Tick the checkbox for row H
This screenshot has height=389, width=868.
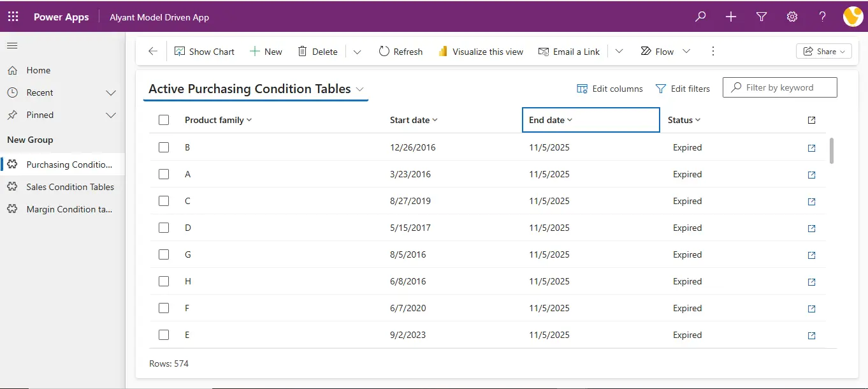pyautogui.click(x=164, y=281)
